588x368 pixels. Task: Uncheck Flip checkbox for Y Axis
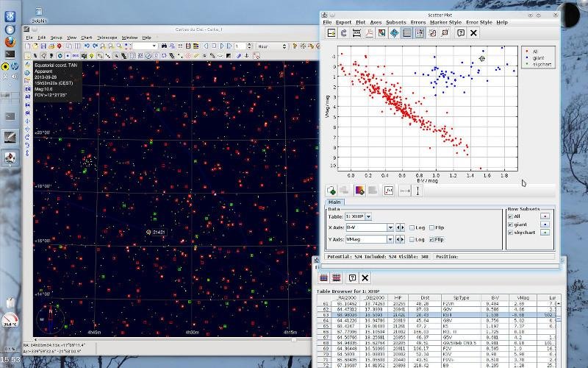point(432,239)
